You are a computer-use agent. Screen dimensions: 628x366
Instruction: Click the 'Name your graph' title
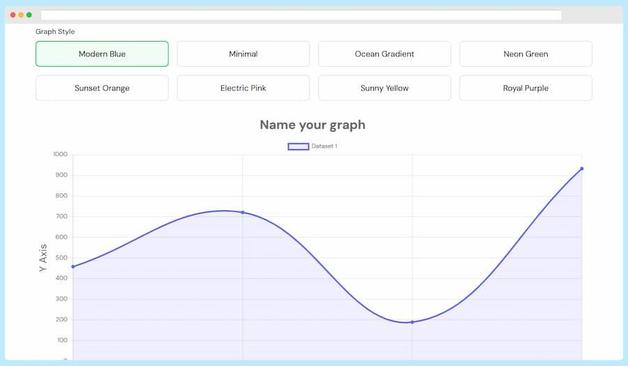[x=312, y=125]
